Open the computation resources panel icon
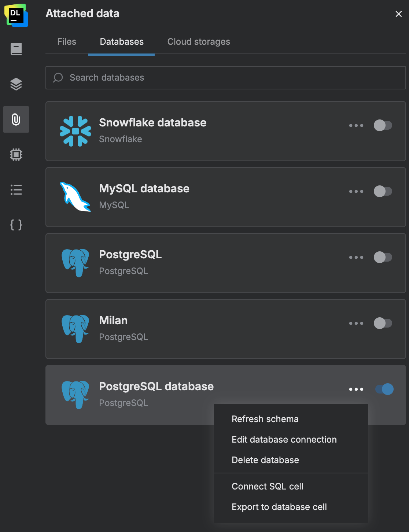409x532 pixels. 16,154
